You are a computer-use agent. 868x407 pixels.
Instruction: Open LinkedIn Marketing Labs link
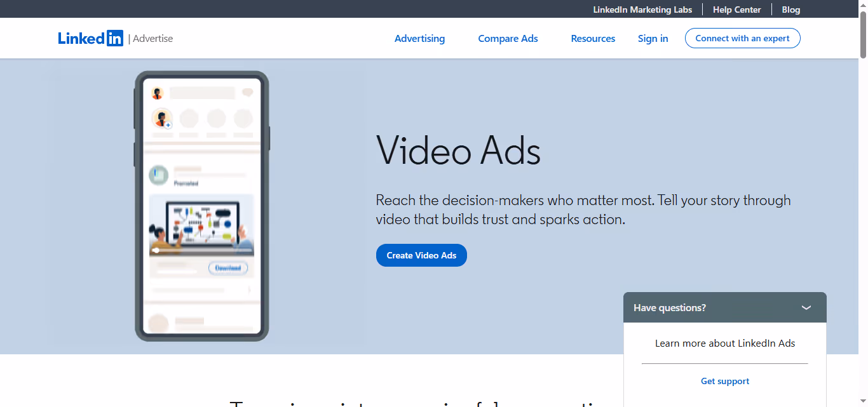642,10
